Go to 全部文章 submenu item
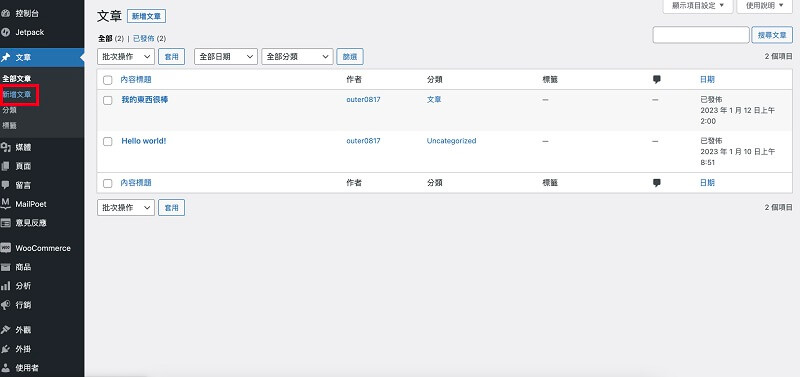This screenshot has height=377, width=800. [x=17, y=79]
